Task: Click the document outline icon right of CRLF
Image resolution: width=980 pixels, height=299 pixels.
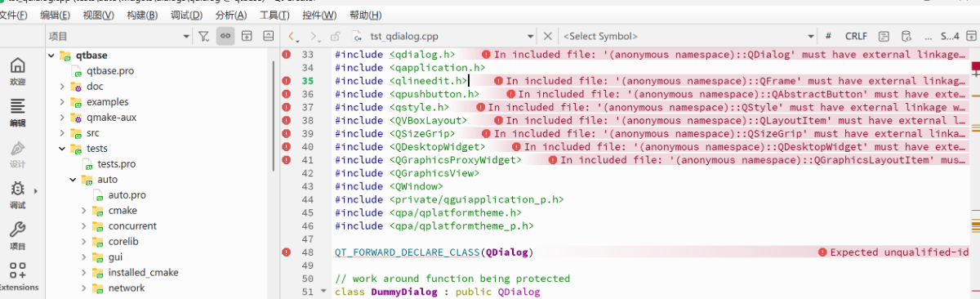Action: coord(884,36)
